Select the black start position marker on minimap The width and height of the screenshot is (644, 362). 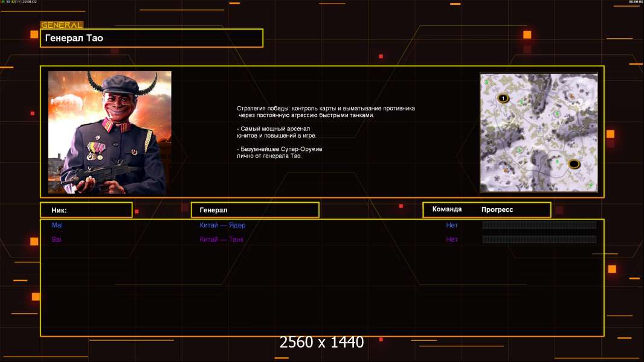[574, 164]
